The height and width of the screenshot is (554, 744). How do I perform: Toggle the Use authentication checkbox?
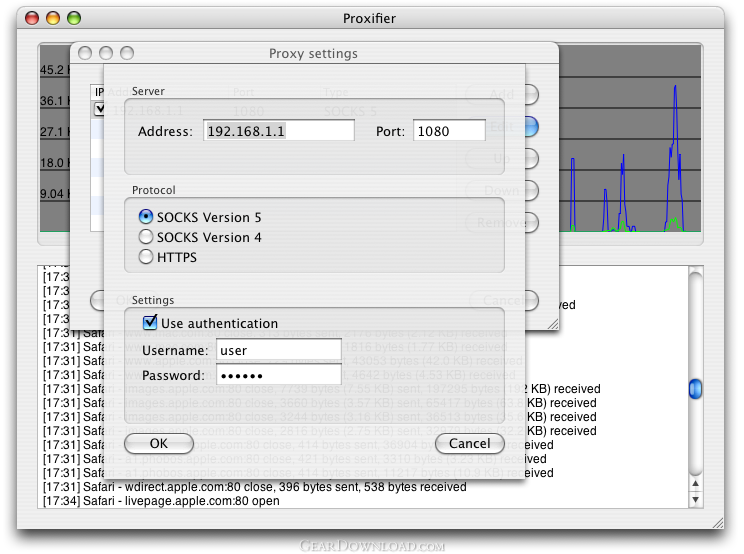pos(150,323)
